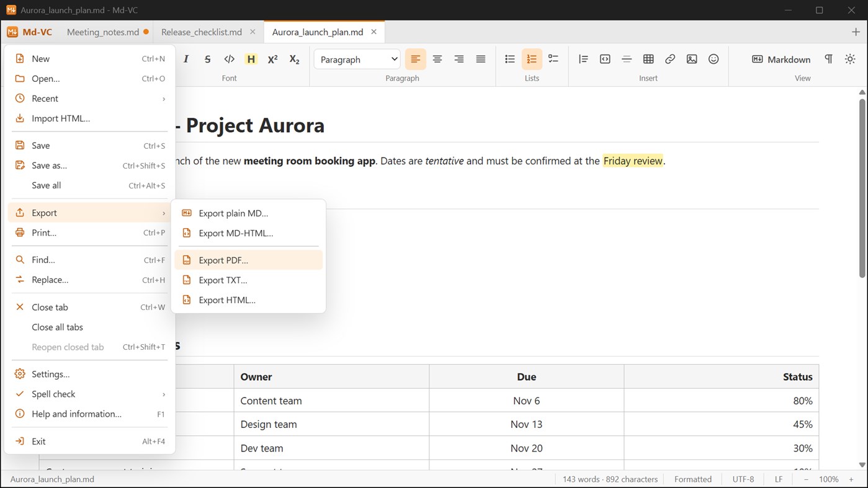Insert a code block
This screenshot has width=868, height=488.
point(605,60)
